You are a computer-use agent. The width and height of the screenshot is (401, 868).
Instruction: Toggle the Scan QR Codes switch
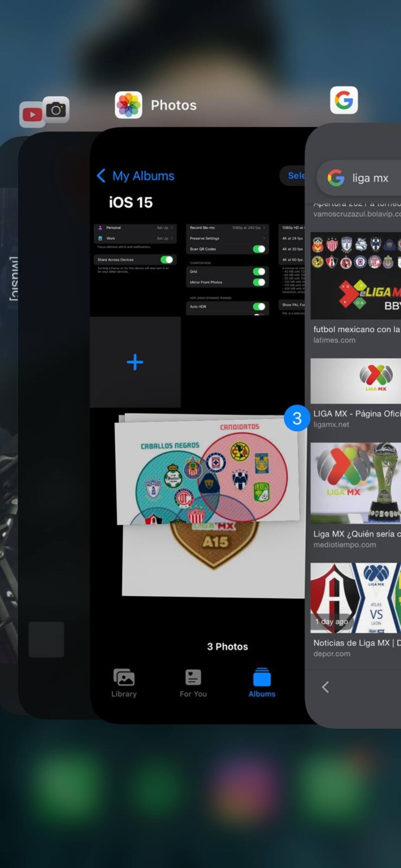pyautogui.click(x=259, y=249)
